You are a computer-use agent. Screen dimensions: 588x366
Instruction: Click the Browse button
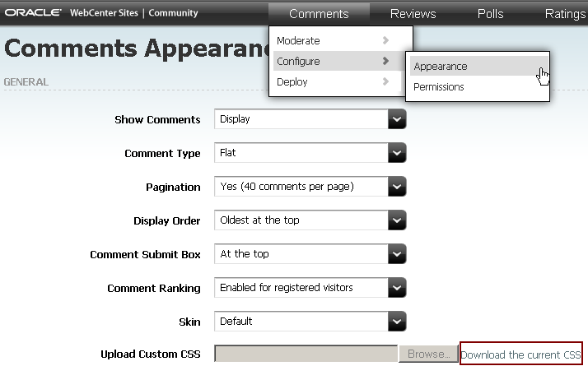click(428, 354)
